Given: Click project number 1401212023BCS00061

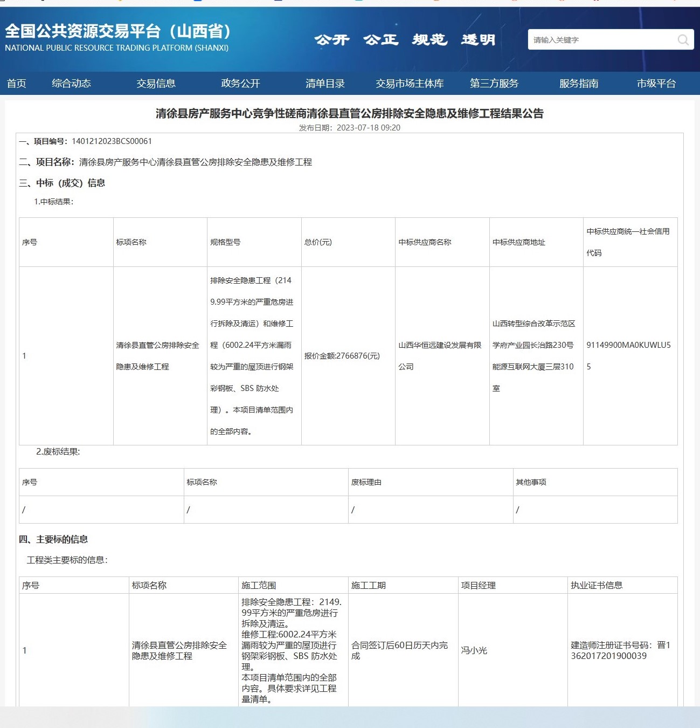Looking at the screenshot, I should 112,141.
